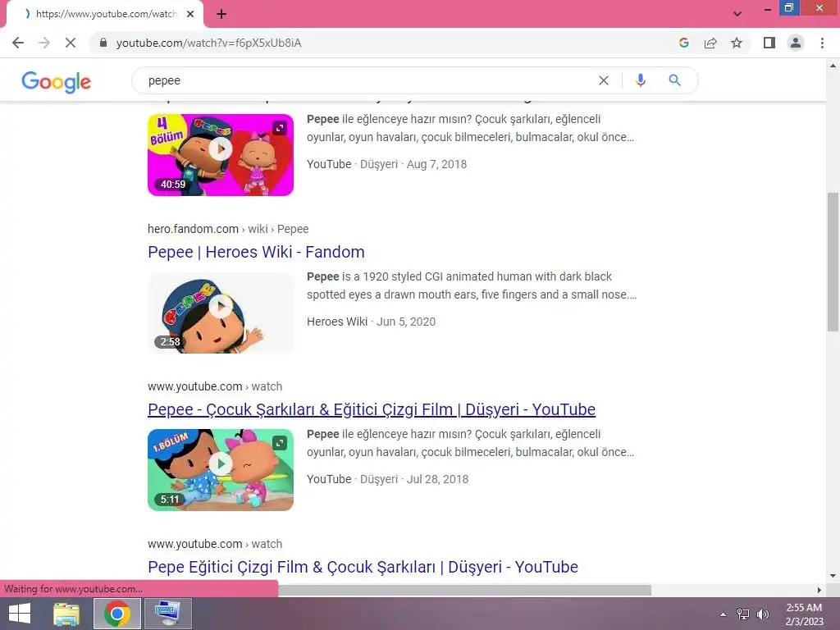Open Pepee Heroes Wiki Fandom link
The image size is (840, 630).
click(x=256, y=252)
